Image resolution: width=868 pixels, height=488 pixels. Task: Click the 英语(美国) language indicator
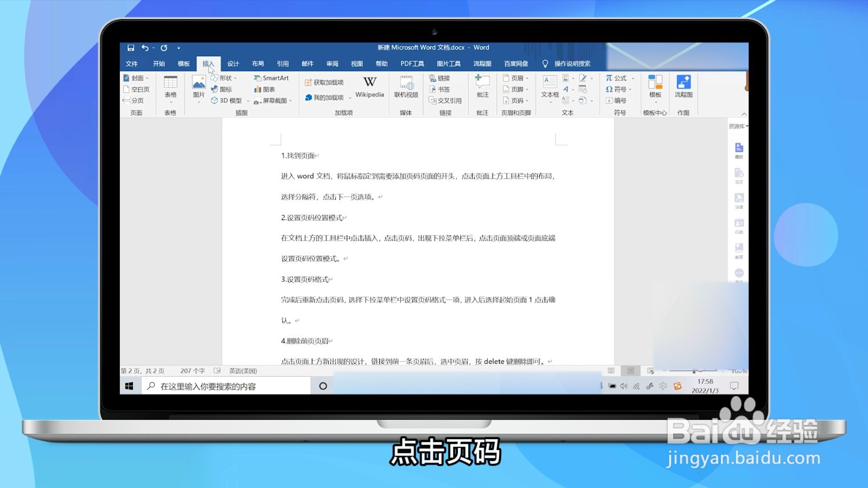pyautogui.click(x=243, y=371)
